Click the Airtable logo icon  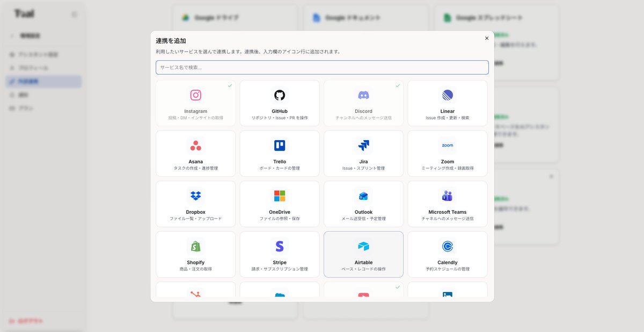[x=363, y=247]
